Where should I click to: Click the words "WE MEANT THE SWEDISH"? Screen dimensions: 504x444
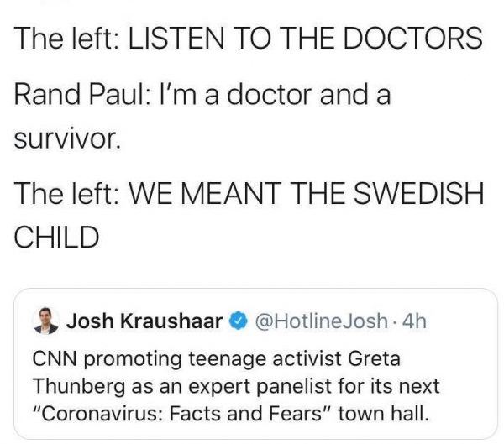(x=304, y=194)
